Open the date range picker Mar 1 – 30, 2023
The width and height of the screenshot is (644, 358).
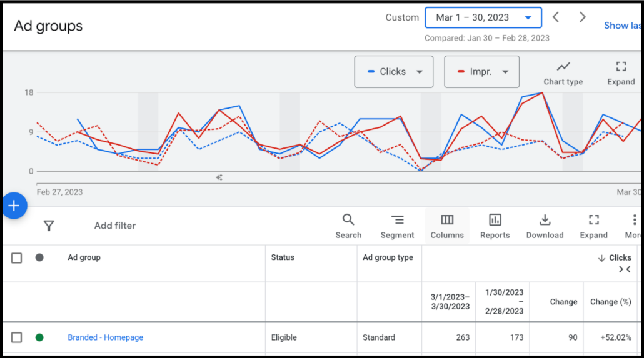(x=483, y=17)
